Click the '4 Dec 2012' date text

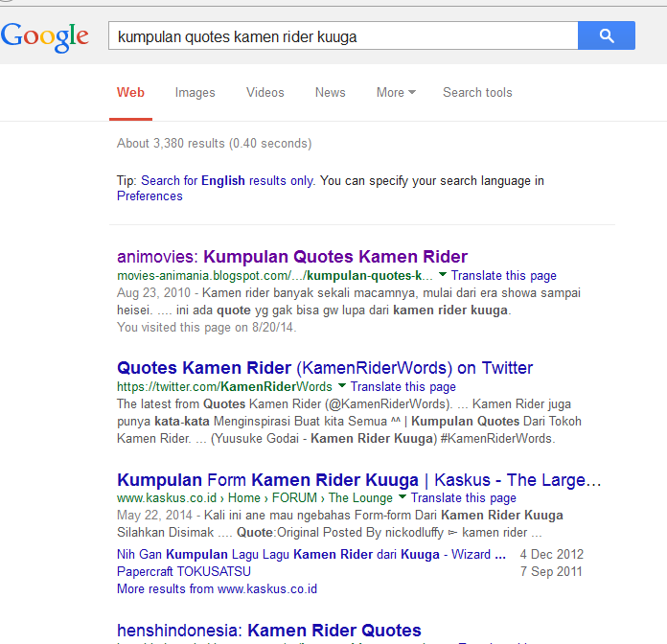[x=551, y=555]
